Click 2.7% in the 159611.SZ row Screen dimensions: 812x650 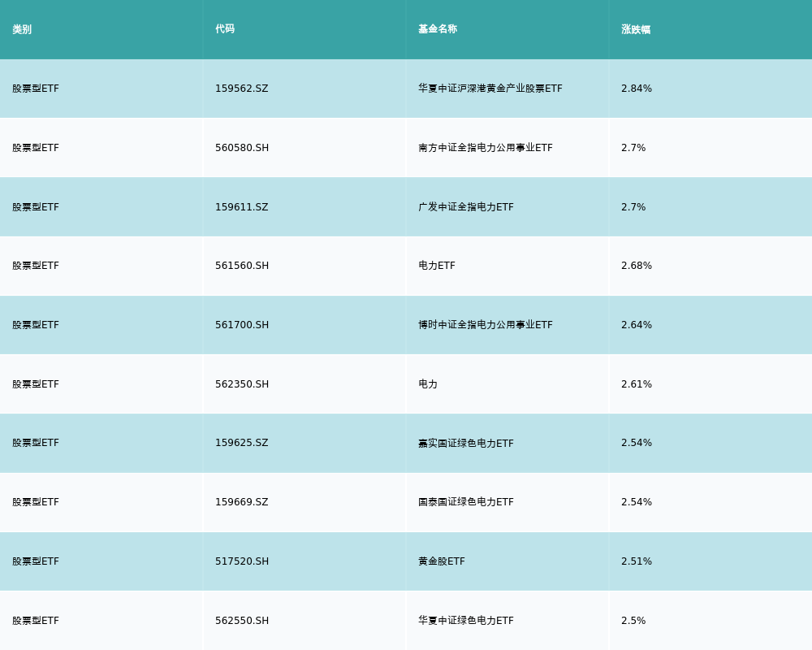(633, 207)
